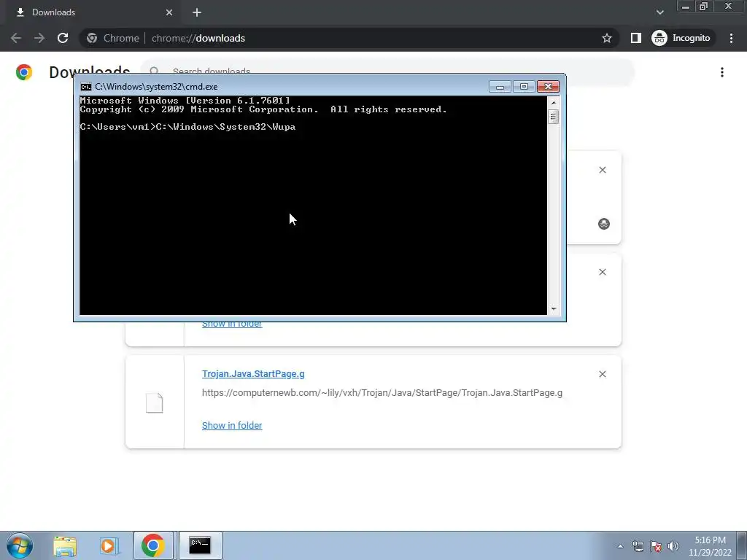Go back in Chrome

[16, 38]
